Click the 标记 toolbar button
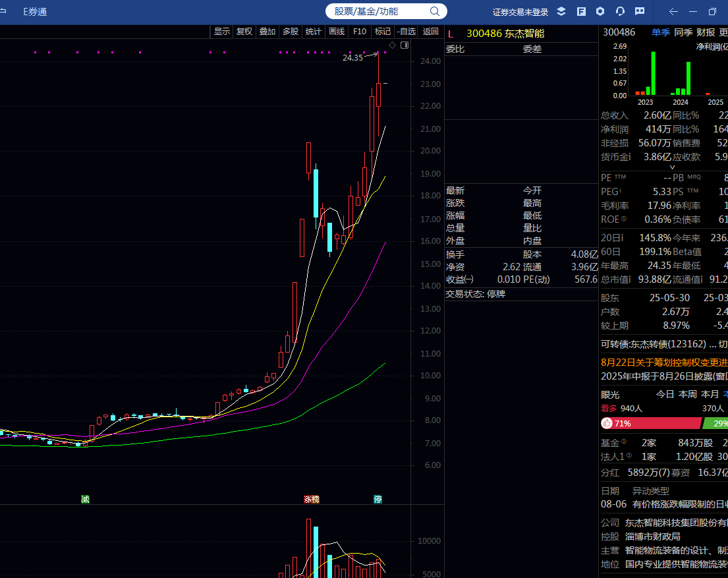This screenshot has width=728, height=578. click(x=383, y=32)
